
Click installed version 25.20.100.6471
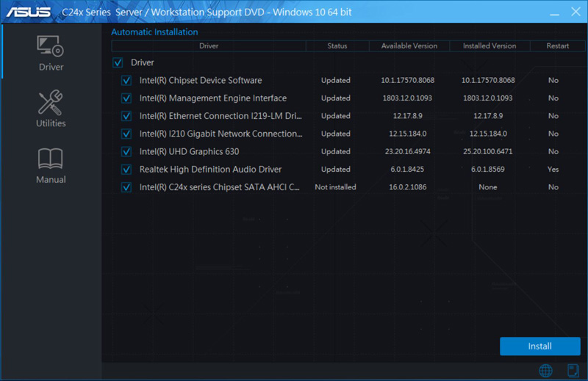[x=488, y=151]
